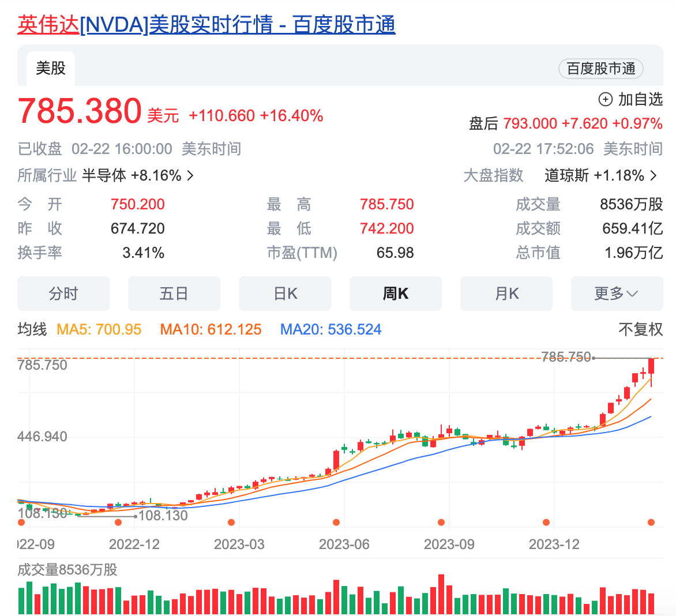Viewport: 676px width, 616px height.
Task: Expand the 半导体 industry chevron
Action: coord(190,175)
